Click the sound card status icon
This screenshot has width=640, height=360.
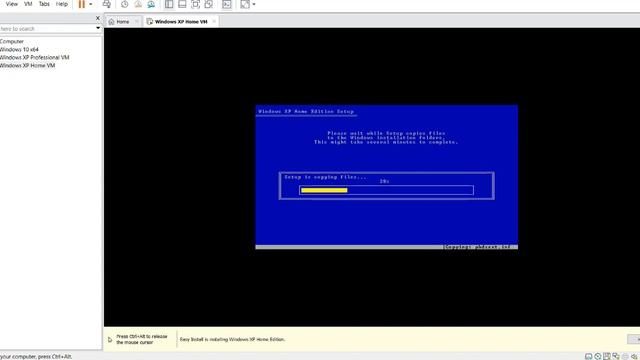click(634, 356)
